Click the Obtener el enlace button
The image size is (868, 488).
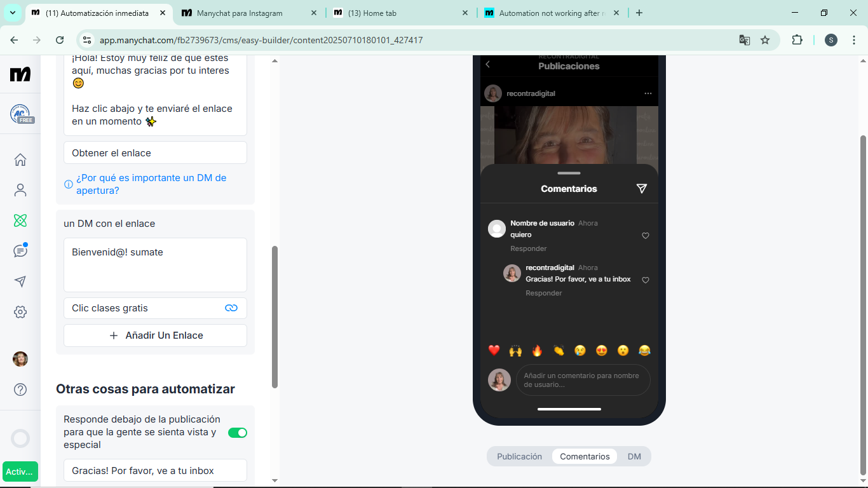(155, 153)
